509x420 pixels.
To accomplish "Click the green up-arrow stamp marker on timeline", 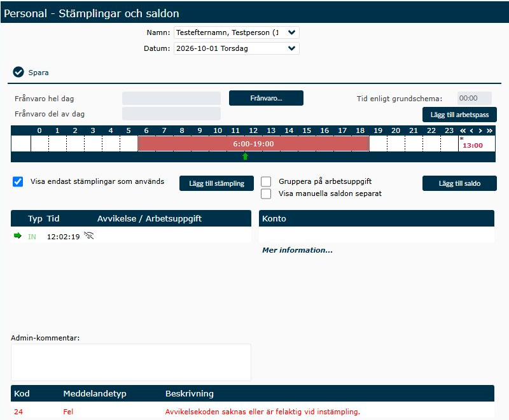I will tap(245, 157).
